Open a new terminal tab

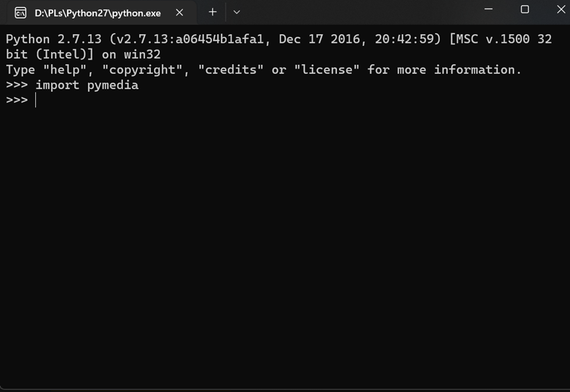pos(213,12)
